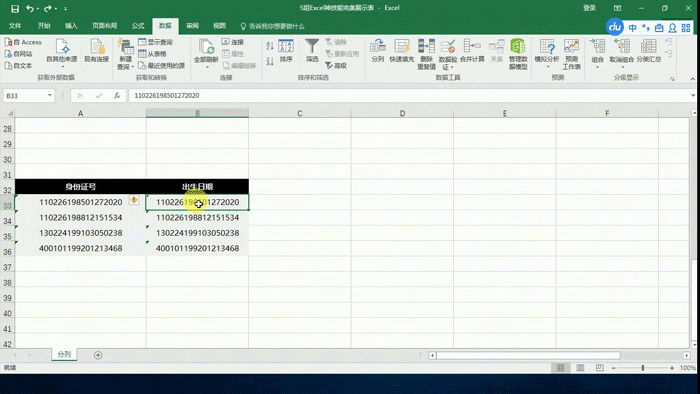Open Advanced filter (高级)
700x394 pixels.
[336, 66]
